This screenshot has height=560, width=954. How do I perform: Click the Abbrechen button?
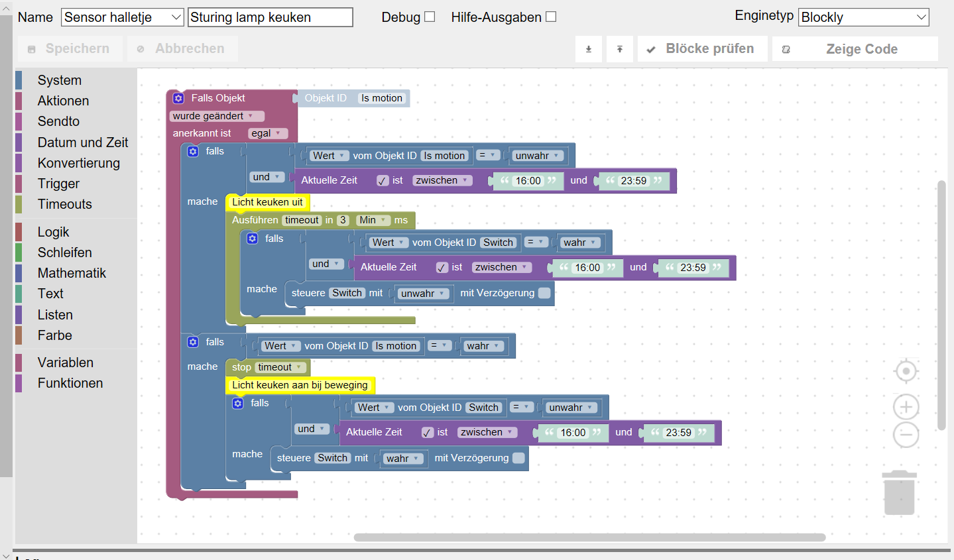182,49
